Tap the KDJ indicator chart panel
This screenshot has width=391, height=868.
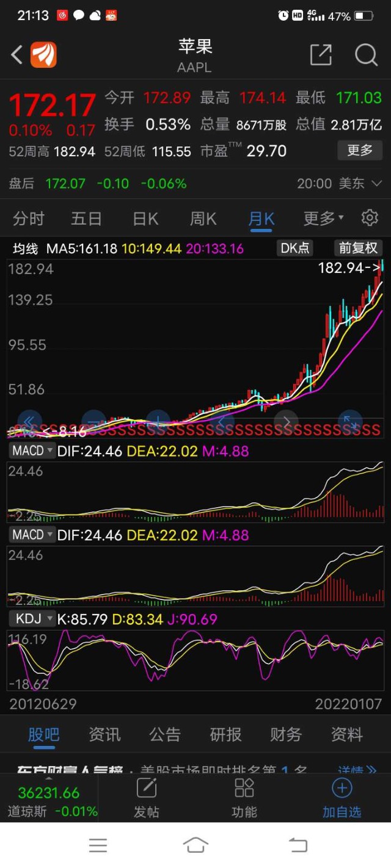195,659
